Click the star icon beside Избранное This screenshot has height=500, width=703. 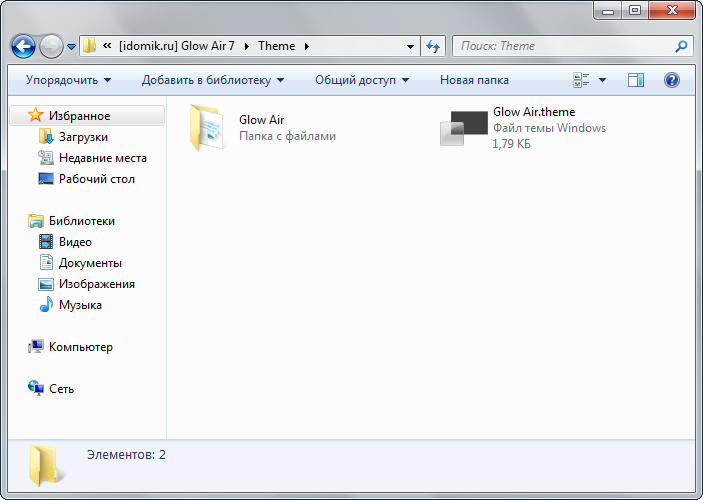[x=35, y=115]
